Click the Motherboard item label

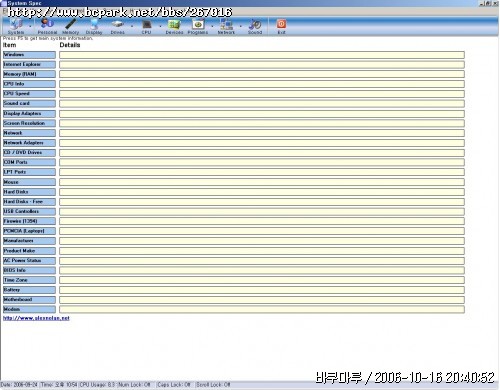(29, 300)
